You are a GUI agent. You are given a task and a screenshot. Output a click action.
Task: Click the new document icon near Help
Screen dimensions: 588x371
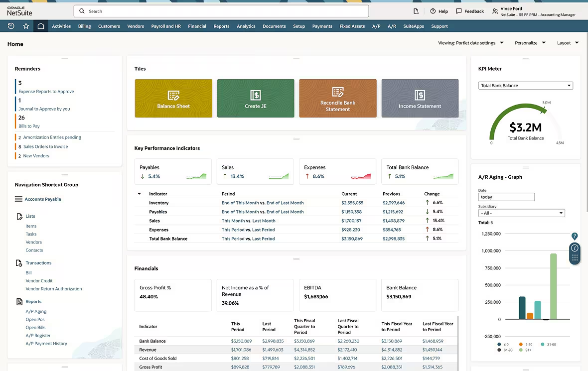[x=416, y=10]
